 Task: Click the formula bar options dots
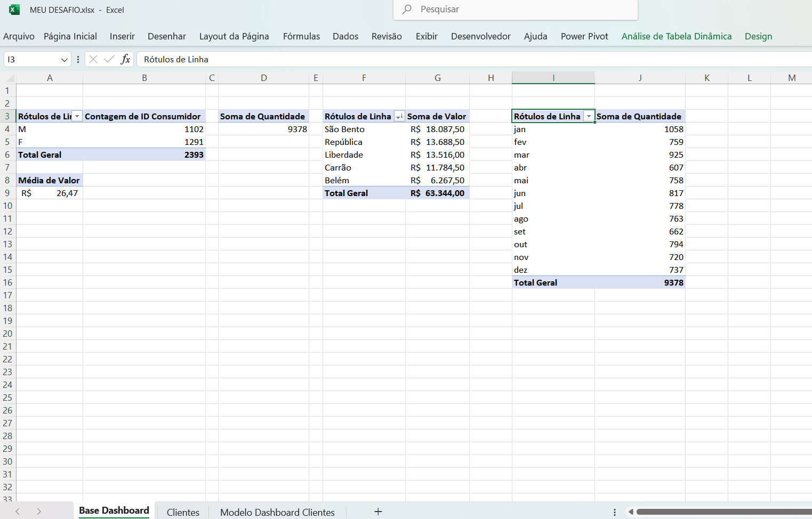78,59
